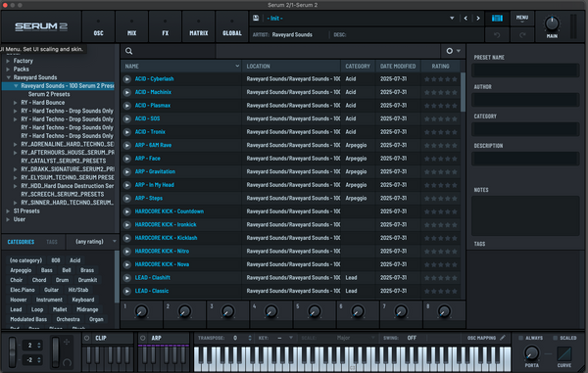Toggle the Arpeggio category filter
Image resolution: width=588 pixels, height=373 pixels.
point(21,270)
